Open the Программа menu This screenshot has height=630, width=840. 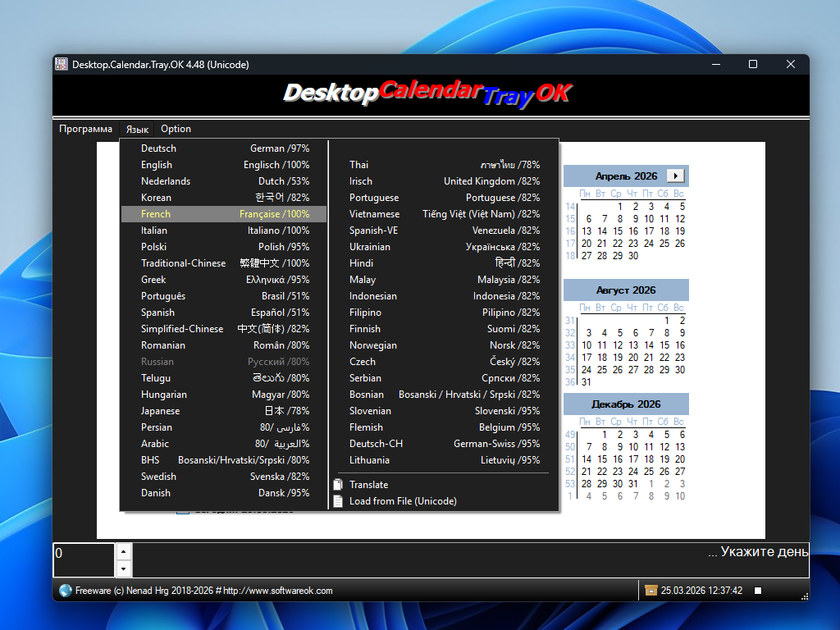85,129
